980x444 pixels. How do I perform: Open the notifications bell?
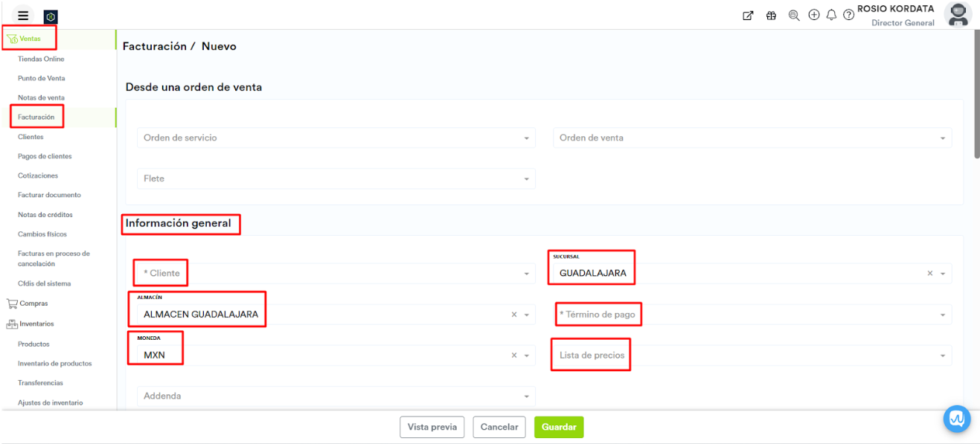(x=831, y=15)
